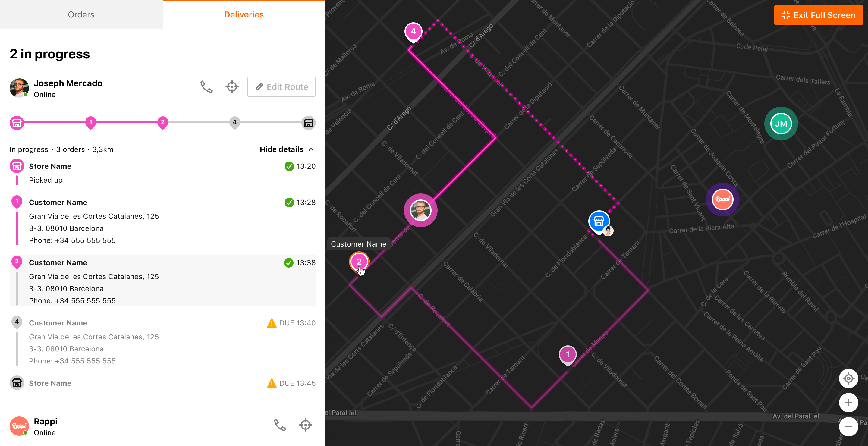The width and height of the screenshot is (868, 446).
Task: Click map pin number 4
Action: click(414, 32)
